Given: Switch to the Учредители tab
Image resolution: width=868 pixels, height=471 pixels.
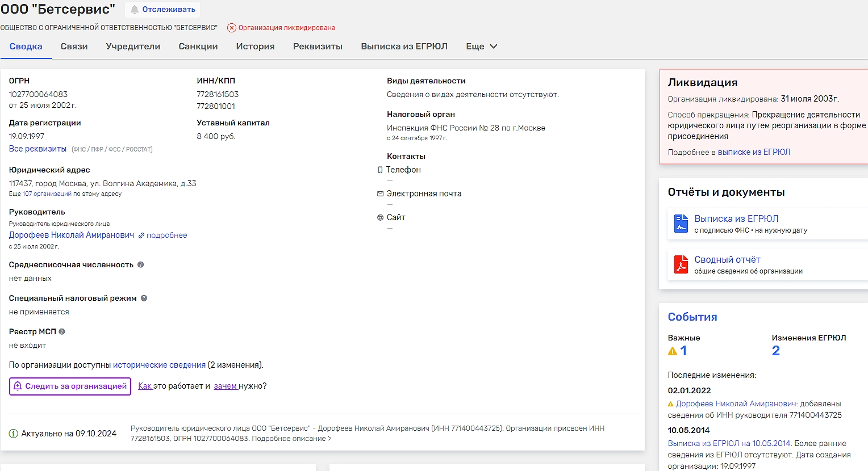Looking at the screenshot, I should (133, 47).
